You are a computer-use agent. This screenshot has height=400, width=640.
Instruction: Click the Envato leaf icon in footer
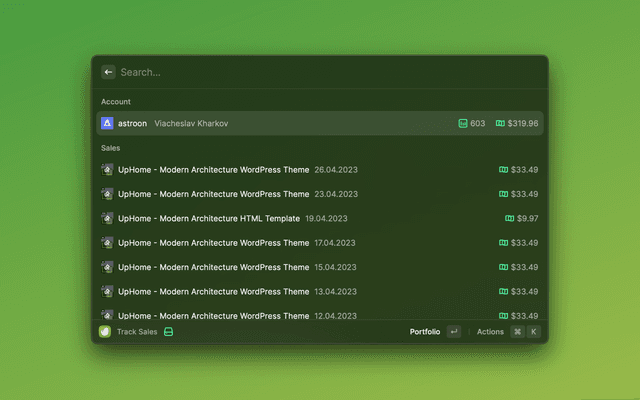[105, 332]
